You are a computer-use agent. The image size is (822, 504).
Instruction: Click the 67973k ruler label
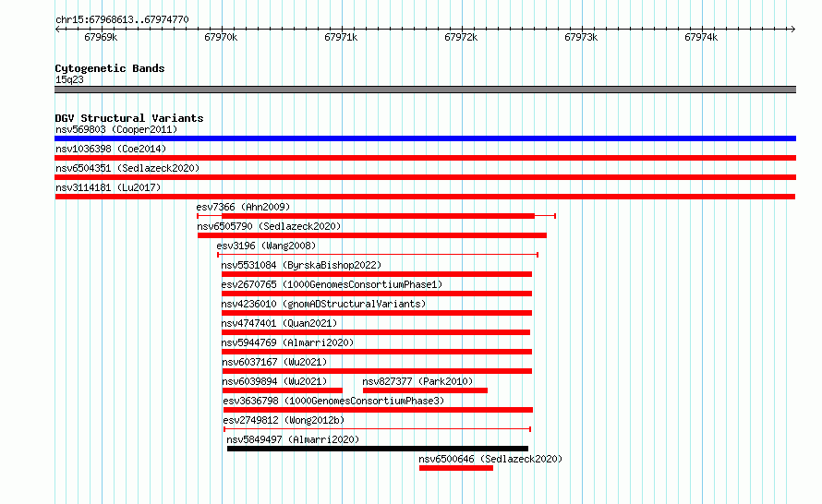581,37
